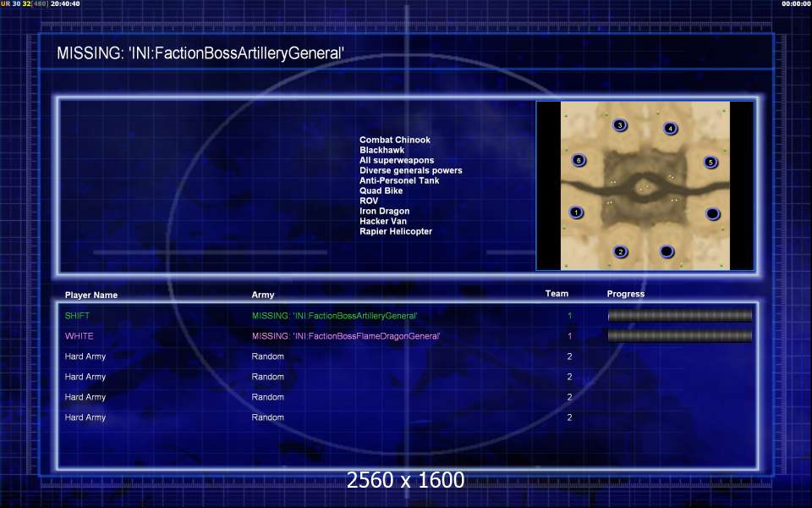Click WHITE player's loading progress bar
The width and height of the screenshot is (812, 508).
679,336
